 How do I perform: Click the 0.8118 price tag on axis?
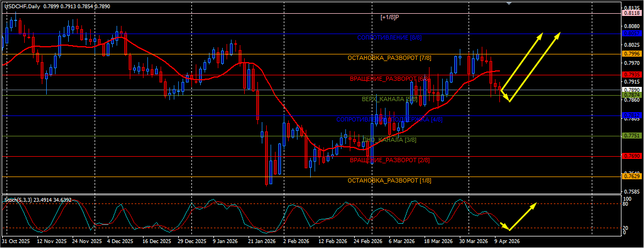pyautogui.click(x=632, y=13)
